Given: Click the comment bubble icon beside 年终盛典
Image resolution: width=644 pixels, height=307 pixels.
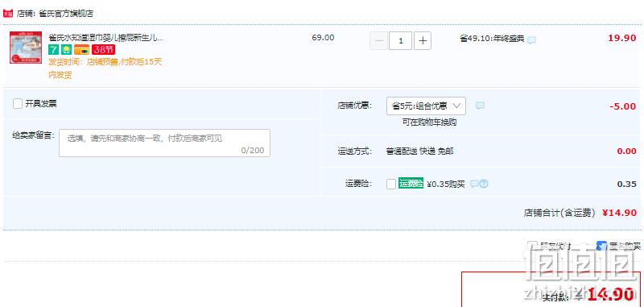Looking at the screenshot, I should click(531, 40).
